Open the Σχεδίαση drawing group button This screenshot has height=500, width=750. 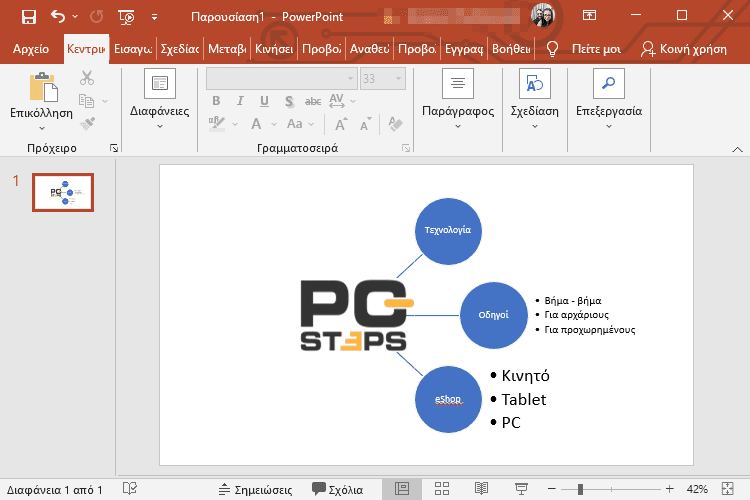click(x=534, y=99)
